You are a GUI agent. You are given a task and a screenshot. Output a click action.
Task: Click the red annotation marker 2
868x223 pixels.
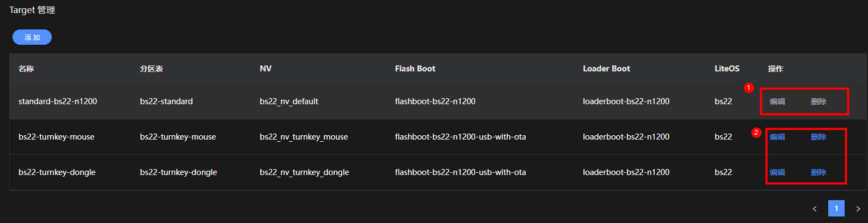[756, 132]
